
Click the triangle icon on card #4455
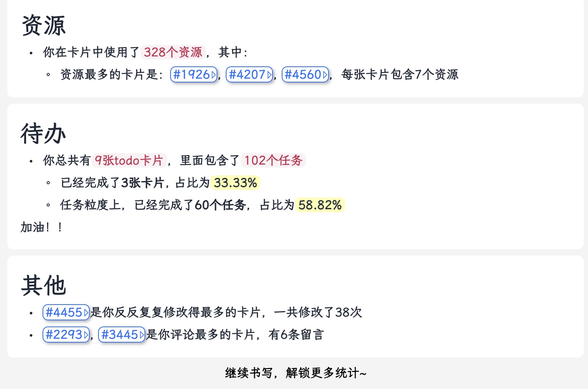click(86, 313)
